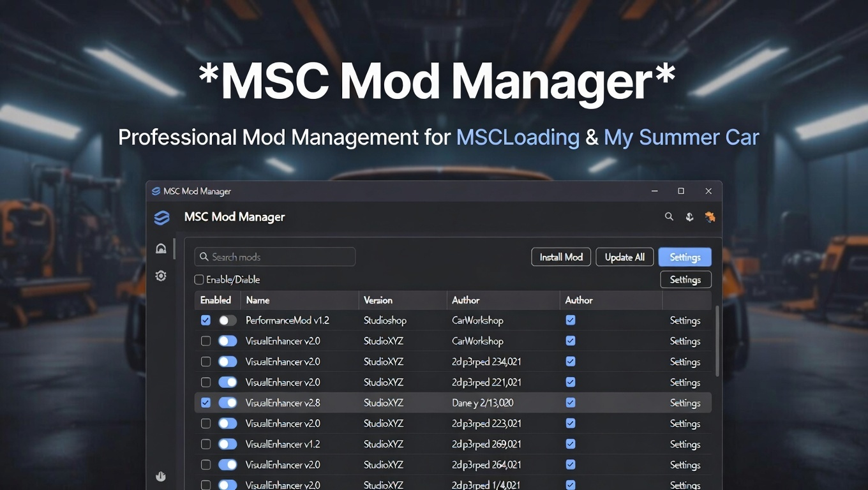
Task: Select checkbox of row with 2d p3rped 223,021
Action: [x=206, y=424]
